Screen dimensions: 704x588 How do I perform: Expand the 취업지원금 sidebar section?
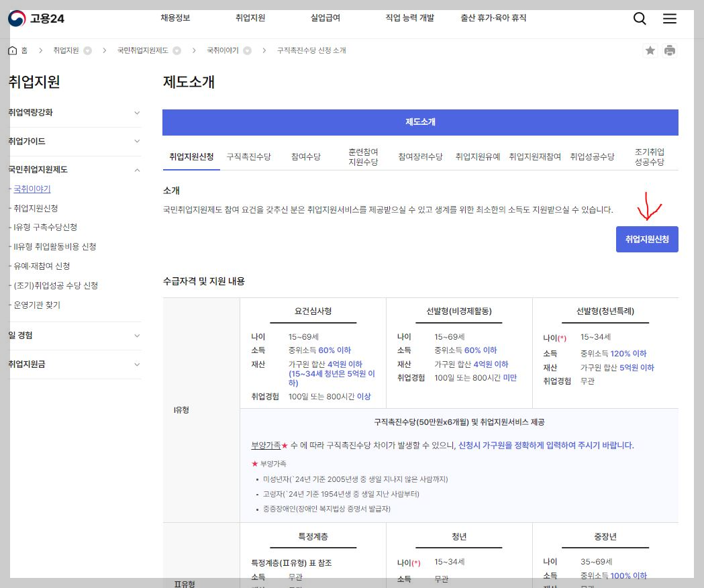[74, 364]
